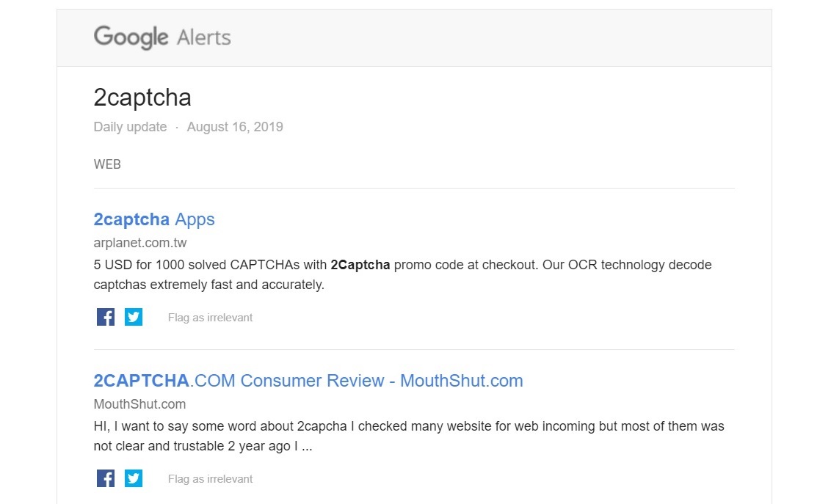Image resolution: width=831 pixels, height=504 pixels.
Task: Click the 'MouthShut.com' source text
Action: tap(140, 404)
